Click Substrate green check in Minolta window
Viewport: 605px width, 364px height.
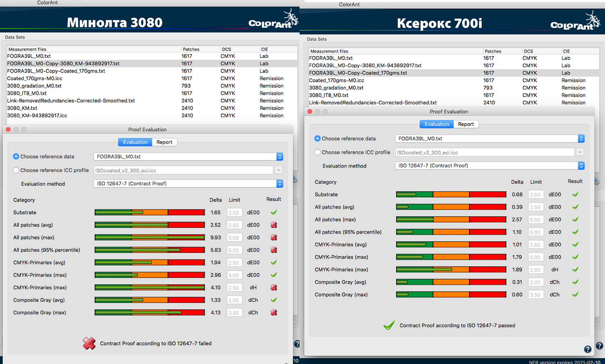[x=274, y=212]
